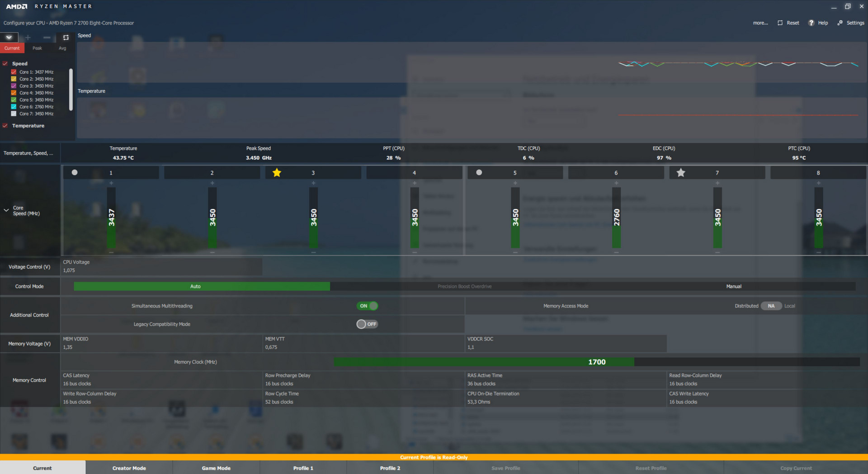
Task: Click the Copy Current button
Action: (796, 468)
